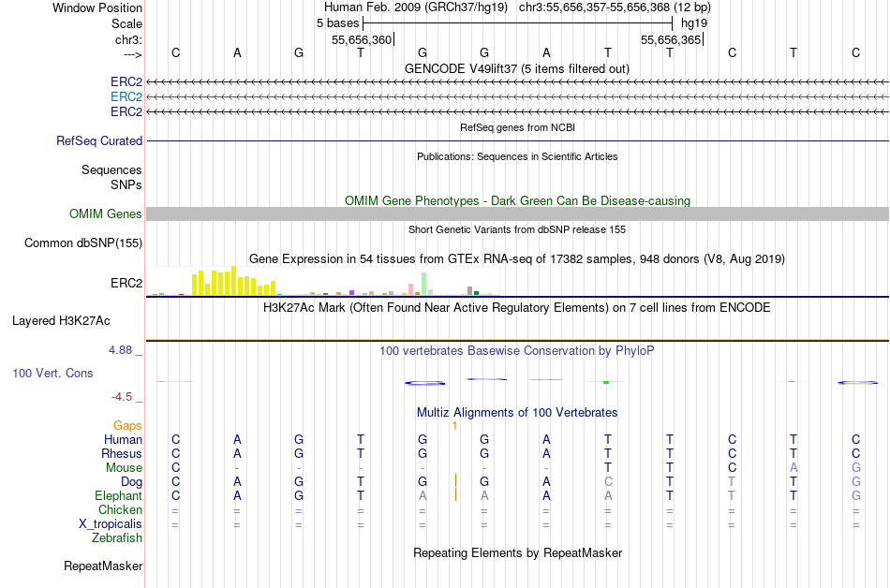Click the orange Gaps label

[127, 426]
